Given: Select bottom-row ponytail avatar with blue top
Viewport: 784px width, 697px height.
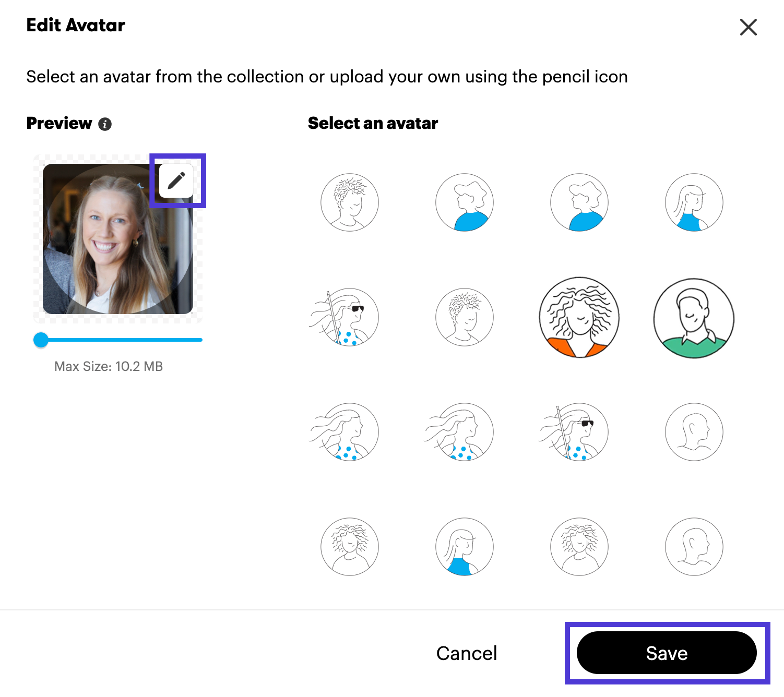Looking at the screenshot, I should (x=465, y=547).
